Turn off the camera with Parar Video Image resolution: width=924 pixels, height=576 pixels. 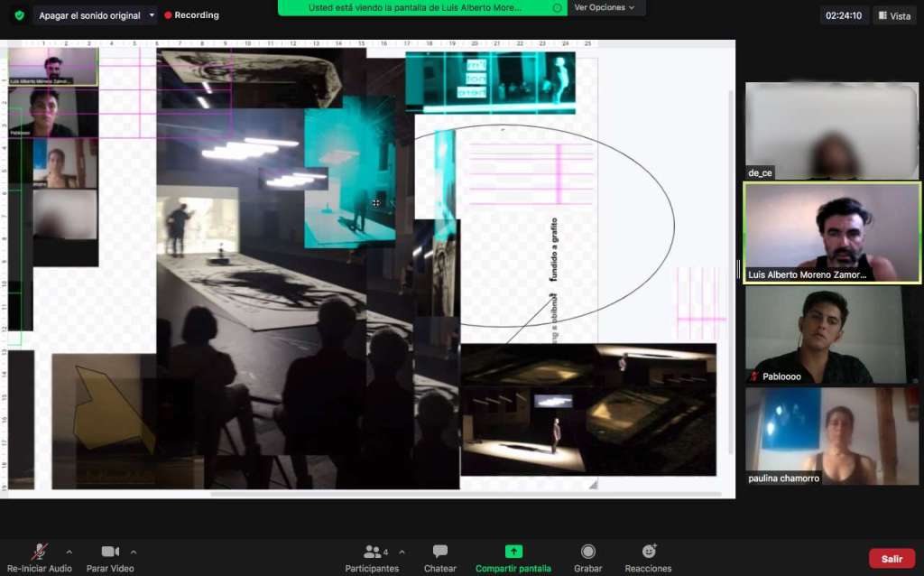point(110,552)
